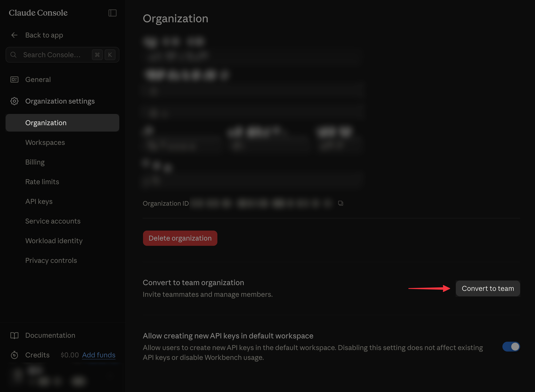Screen dimensions: 535x392
Task: Click the Credits timer icon
Action: pos(14,355)
